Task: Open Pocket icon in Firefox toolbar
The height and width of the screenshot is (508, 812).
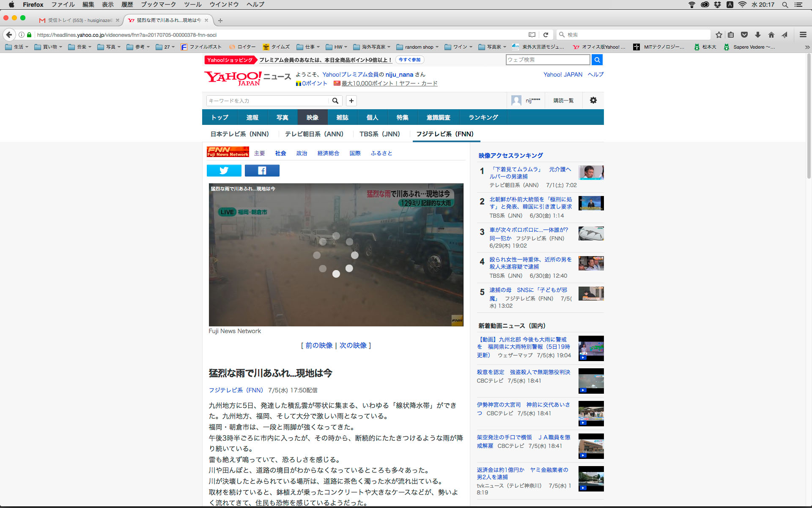Action: coord(744,35)
